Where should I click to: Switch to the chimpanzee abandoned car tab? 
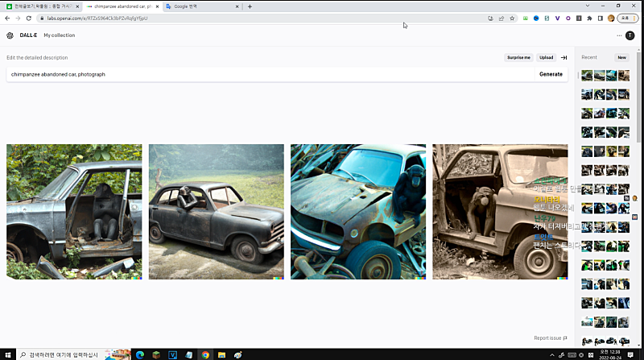(123, 6)
